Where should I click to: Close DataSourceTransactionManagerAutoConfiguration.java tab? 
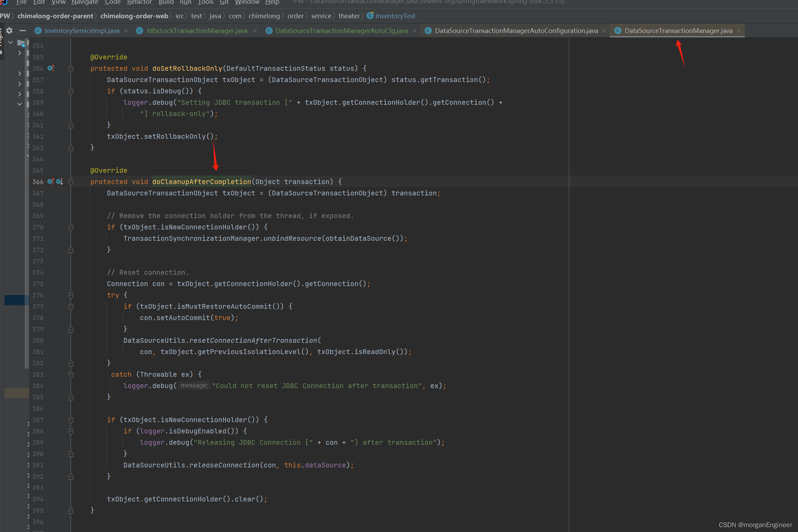[x=604, y=31]
